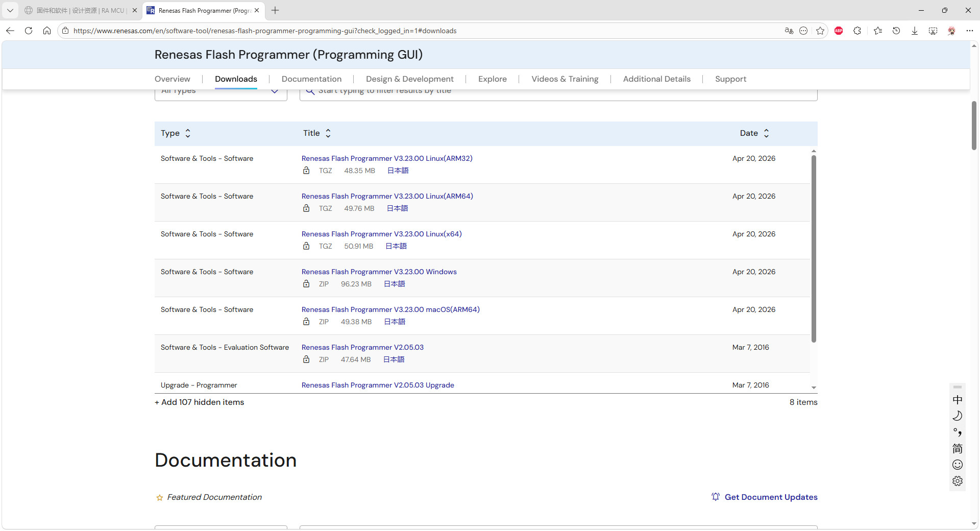The height and width of the screenshot is (531, 980).
Task: Open the downloads arrow icon in toolbar
Action: (915, 31)
